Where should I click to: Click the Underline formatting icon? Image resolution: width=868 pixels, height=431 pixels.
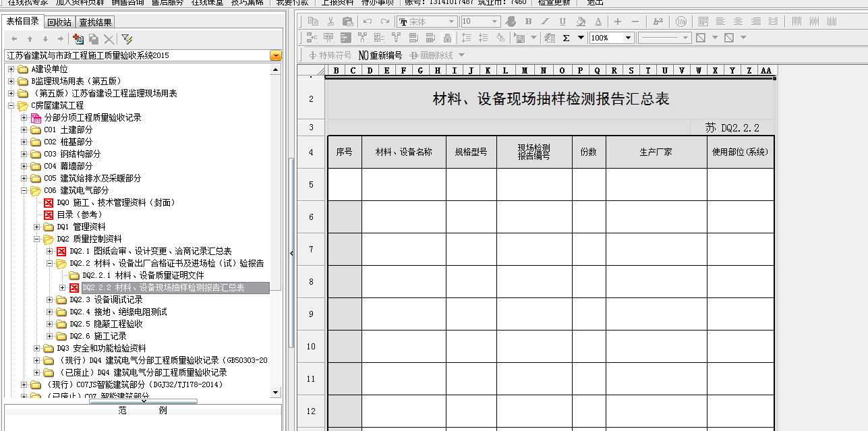pos(560,22)
